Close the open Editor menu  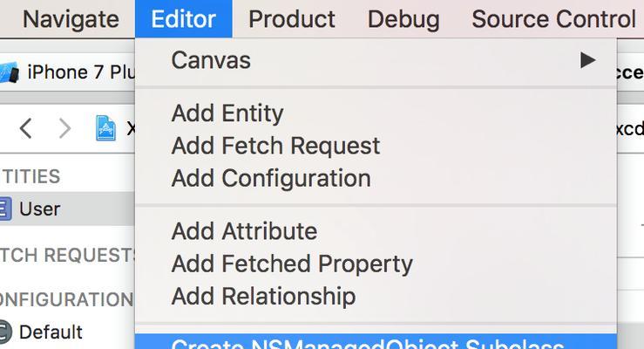pyautogui.click(x=184, y=19)
